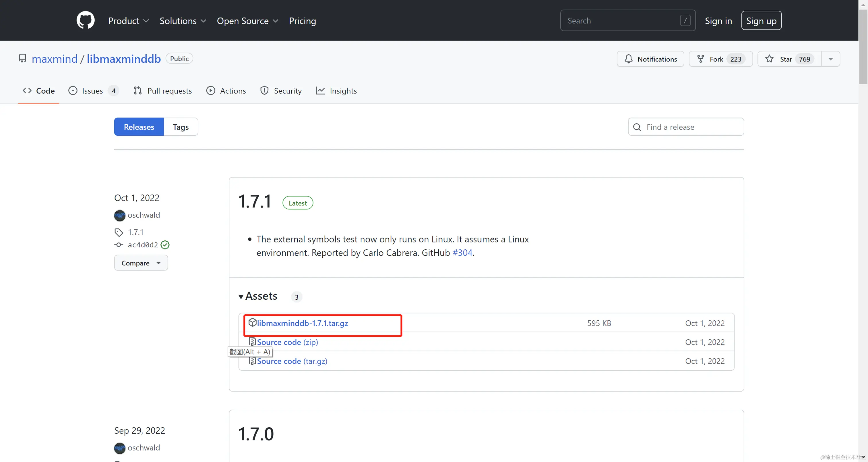
Task: Click the Insights graph icon
Action: point(320,91)
